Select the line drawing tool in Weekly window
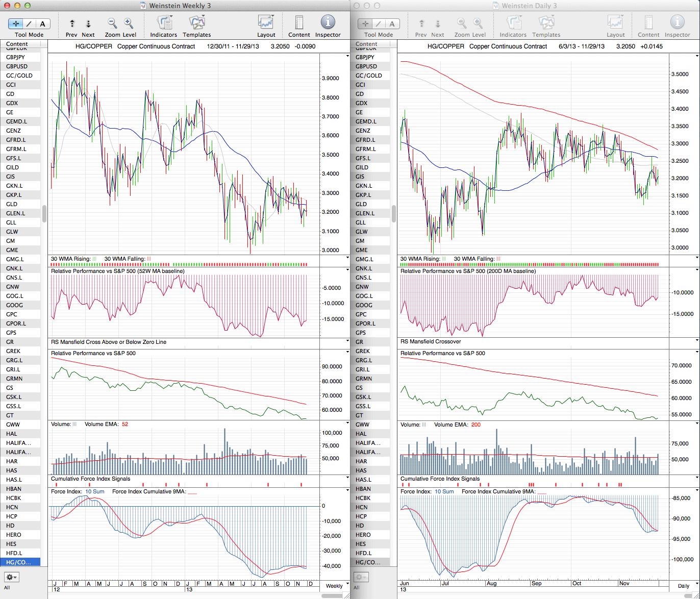 click(x=29, y=23)
